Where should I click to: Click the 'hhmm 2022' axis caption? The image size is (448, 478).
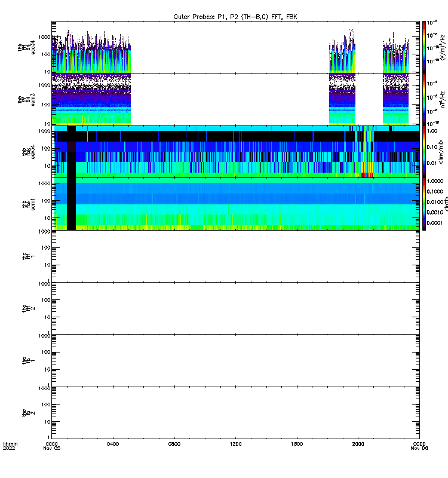(10, 446)
